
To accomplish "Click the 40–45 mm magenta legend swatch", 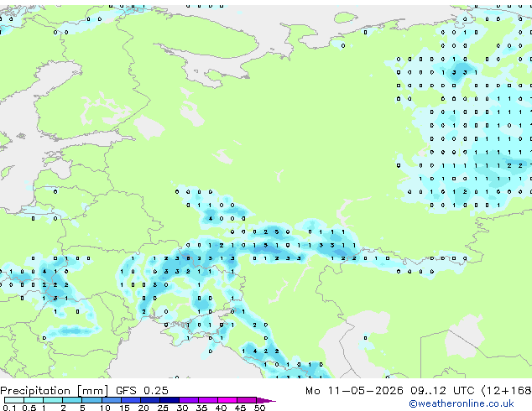I will point(227,400).
